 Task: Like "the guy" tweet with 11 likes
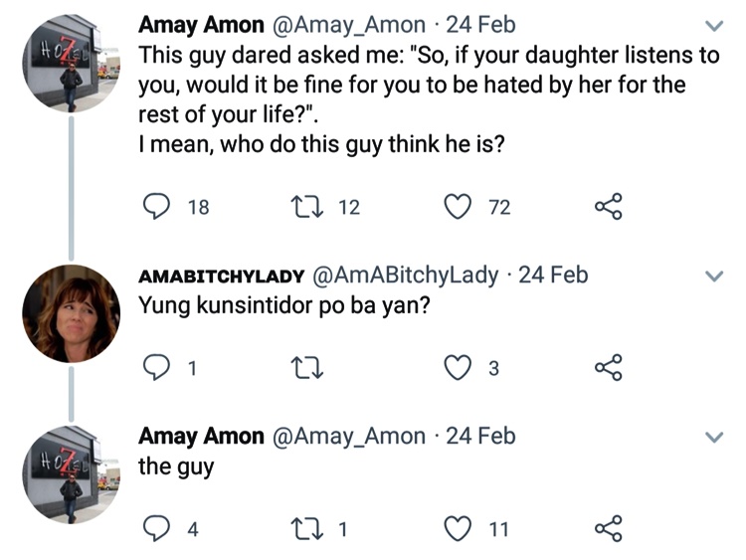tap(456, 529)
